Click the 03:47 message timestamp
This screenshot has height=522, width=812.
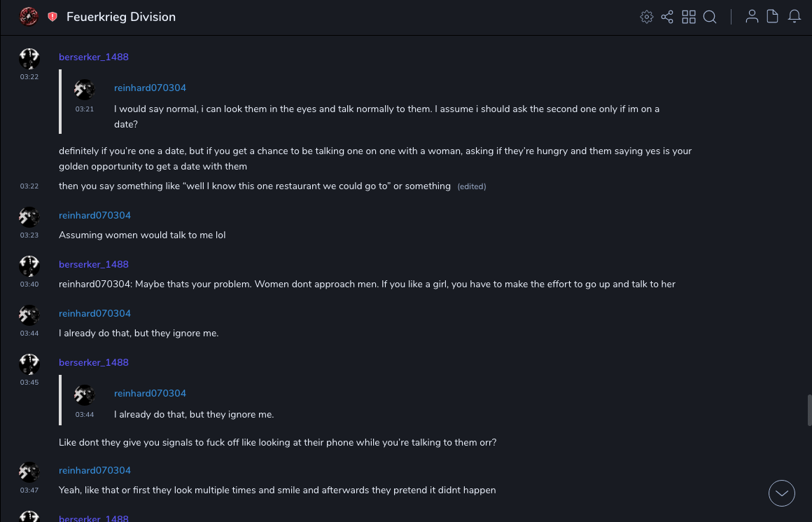(29, 490)
